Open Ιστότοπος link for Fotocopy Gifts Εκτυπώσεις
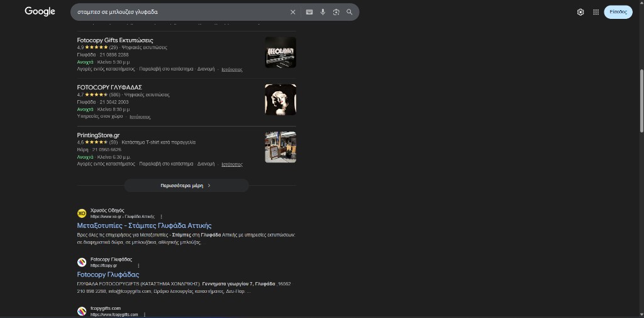Screen dimensions: 644x318 pos(232,69)
